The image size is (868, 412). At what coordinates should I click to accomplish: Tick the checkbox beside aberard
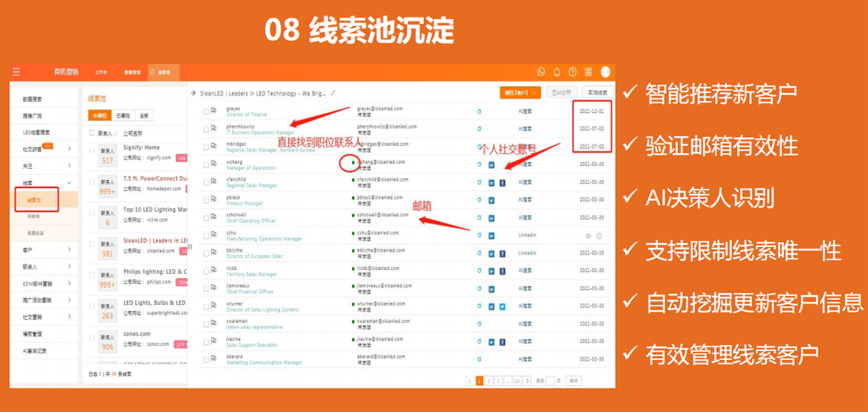pos(206,358)
